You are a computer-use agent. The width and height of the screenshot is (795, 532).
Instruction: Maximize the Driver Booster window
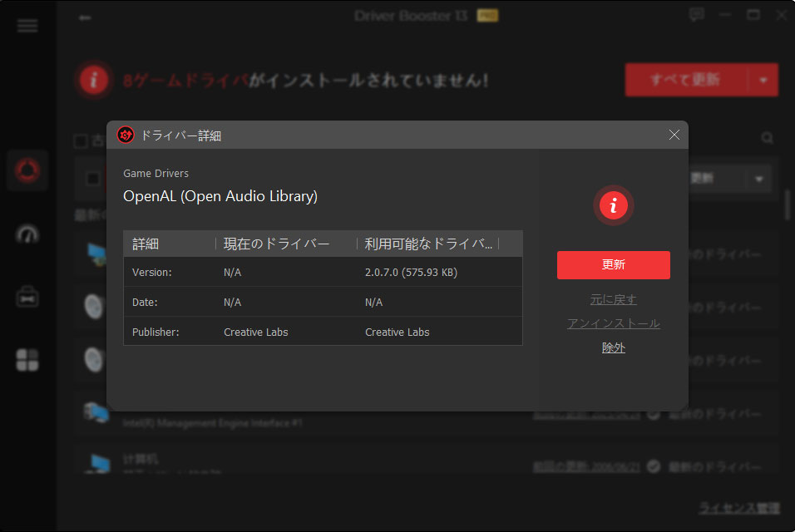753,15
